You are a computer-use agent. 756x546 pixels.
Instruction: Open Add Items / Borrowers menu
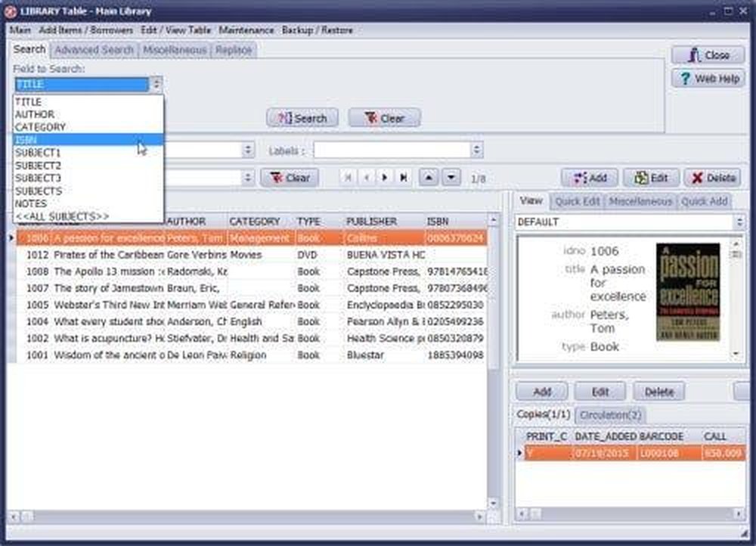[86, 30]
